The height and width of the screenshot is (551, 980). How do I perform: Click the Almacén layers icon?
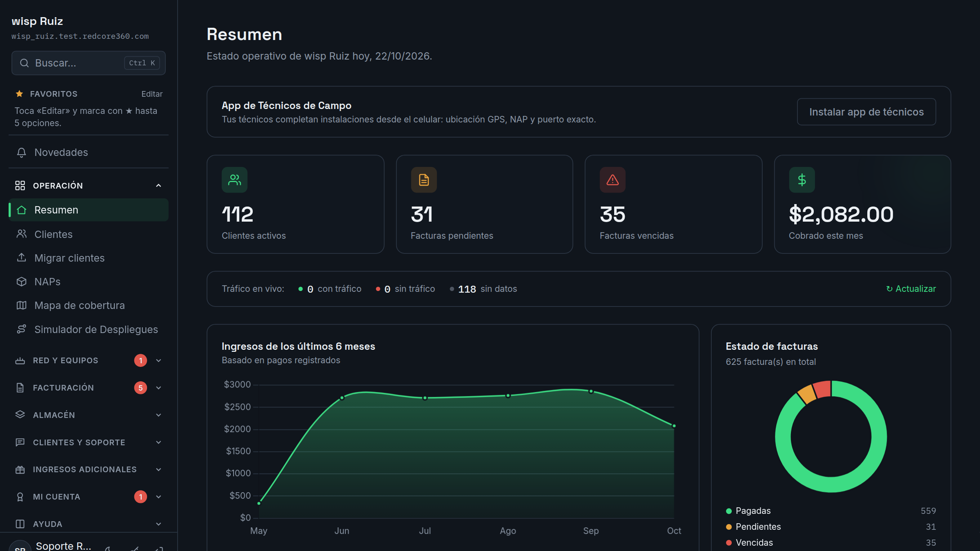pyautogui.click(x=20, y=415)
